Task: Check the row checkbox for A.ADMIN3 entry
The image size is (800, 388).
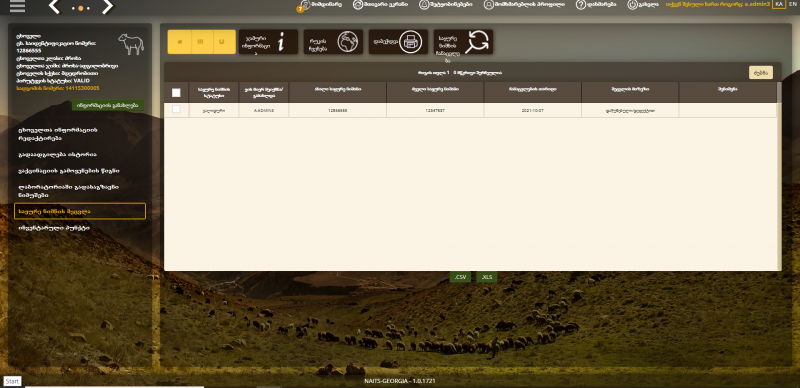Action: [x=176, y=109]
